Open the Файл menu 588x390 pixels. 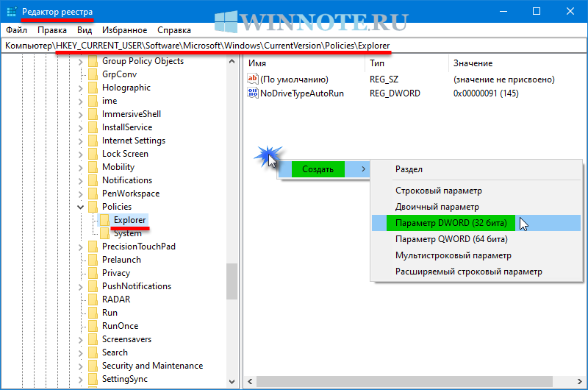pyautogui.click(x=16, y=30)
